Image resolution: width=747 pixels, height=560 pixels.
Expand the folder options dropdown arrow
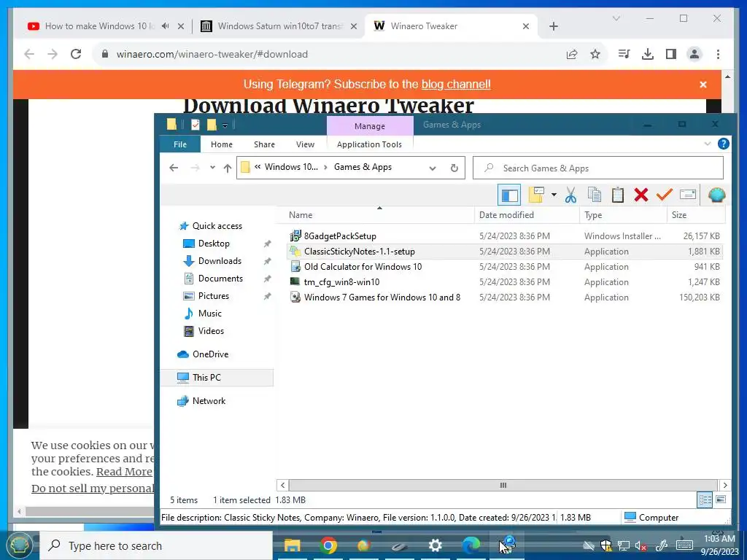click(x=554, y=195)
